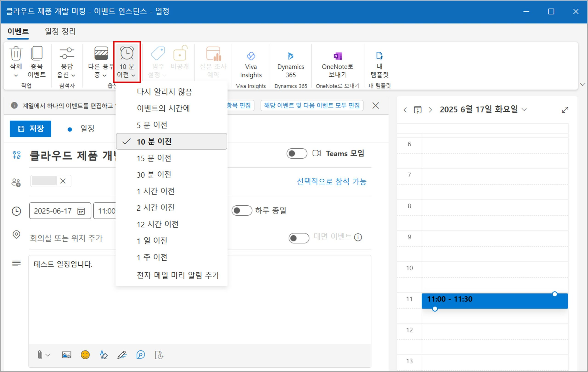588x372 pixels.
Task: Enable the all-day (하루 종일) toggle
Action: pos(241,210)
